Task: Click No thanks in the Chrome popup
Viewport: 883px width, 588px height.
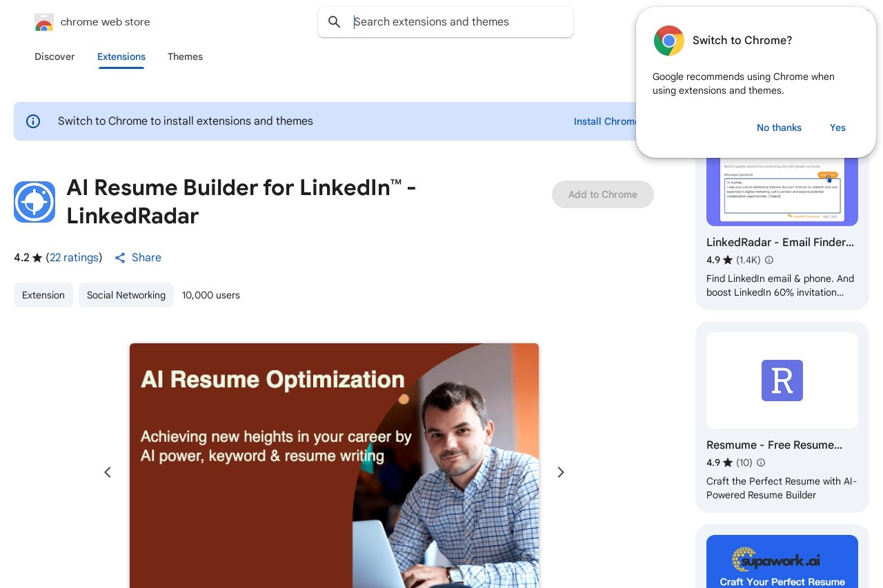Action: (x=779, y=128)
